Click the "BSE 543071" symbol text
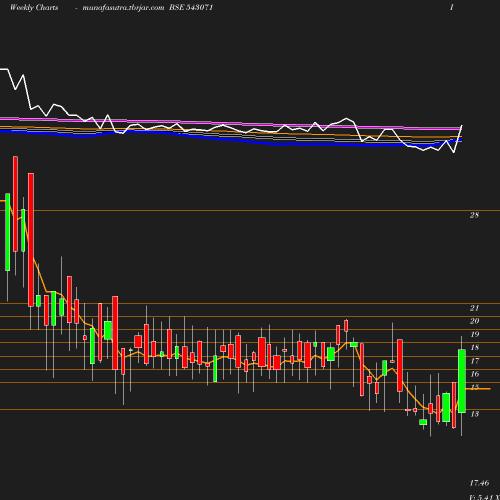This screenshot has width=500, height=500. point(191,7)
